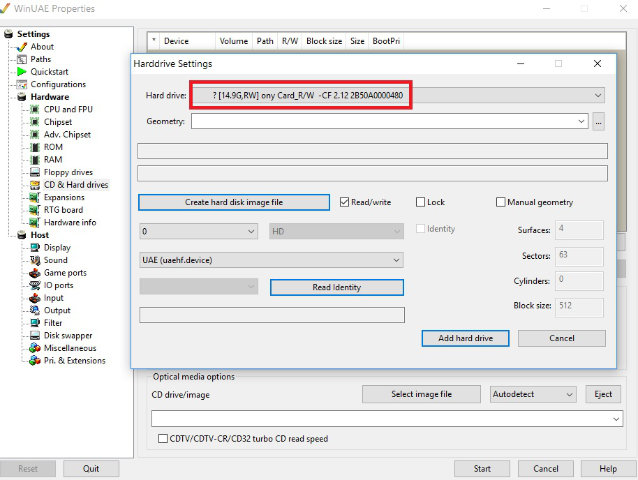The width and height of the screenshot is (638, 480).
Task: Click the Game ports joystick icon
Action: coord(35,273)
